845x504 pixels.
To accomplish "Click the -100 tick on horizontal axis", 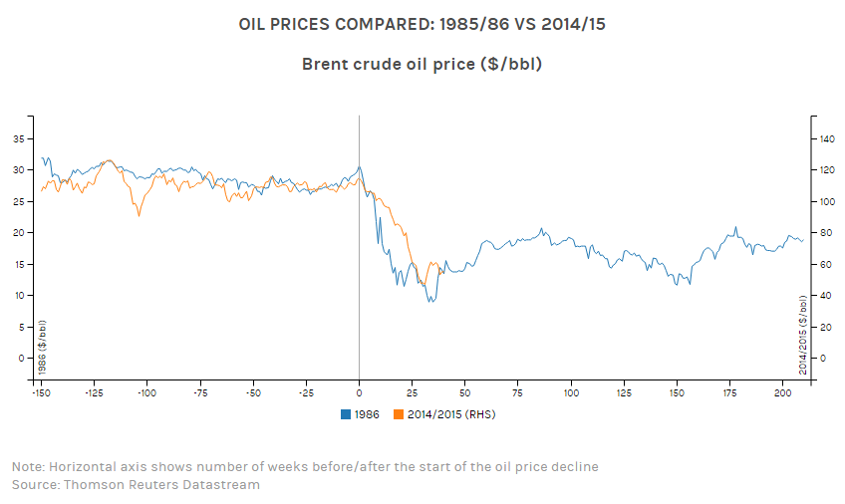I will [x=147, y=393].
